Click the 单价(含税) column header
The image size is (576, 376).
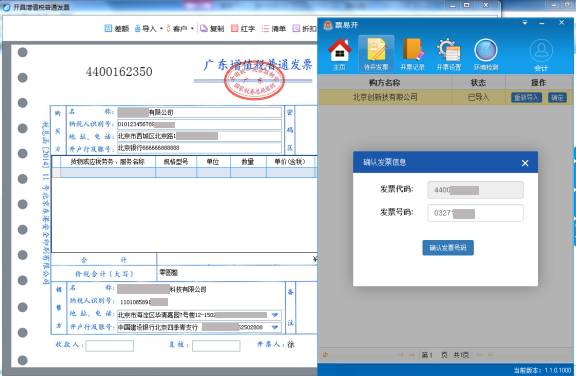[290, 162]
